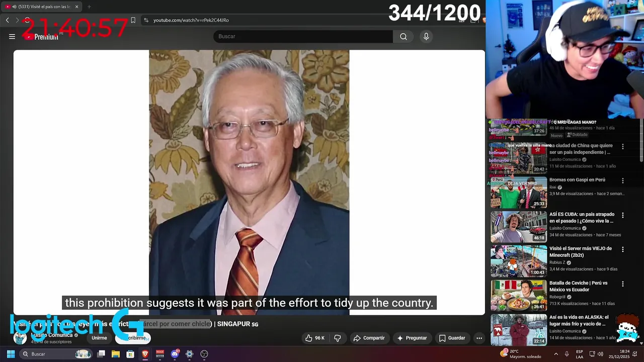
Task: Open the Preguntar AI button
Action: click(412, 338)
